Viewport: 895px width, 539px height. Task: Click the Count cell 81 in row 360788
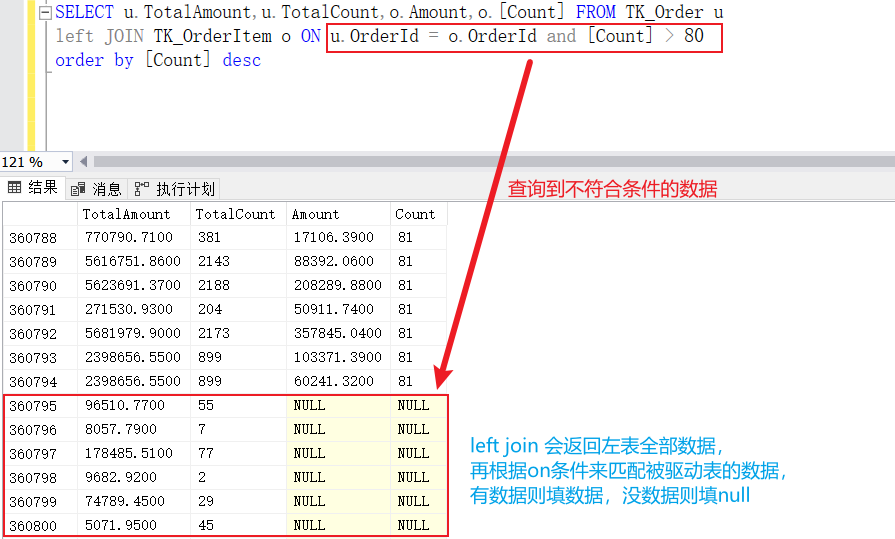point(418,238)
